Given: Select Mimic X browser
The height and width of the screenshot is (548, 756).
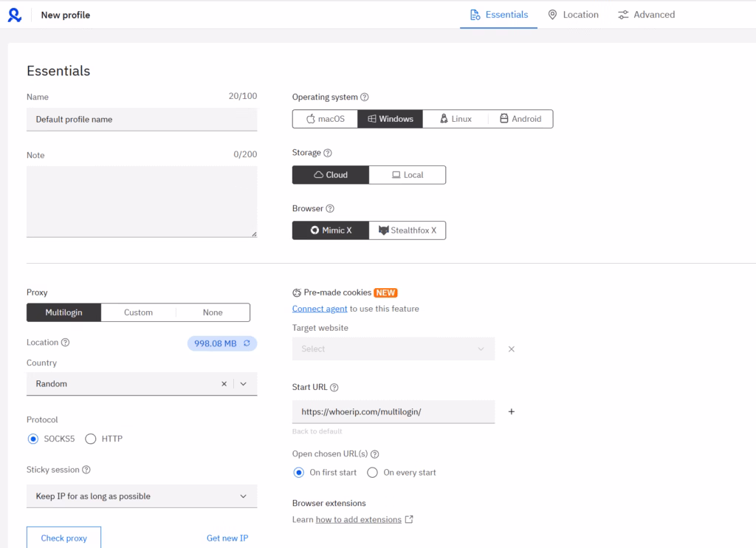Looking at the screenshot, I should coord(331,230).
